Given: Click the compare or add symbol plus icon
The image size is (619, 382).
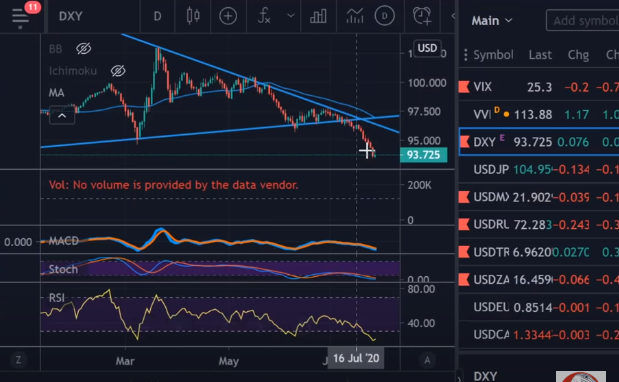Looking at the screenshot, I should 228,16.
